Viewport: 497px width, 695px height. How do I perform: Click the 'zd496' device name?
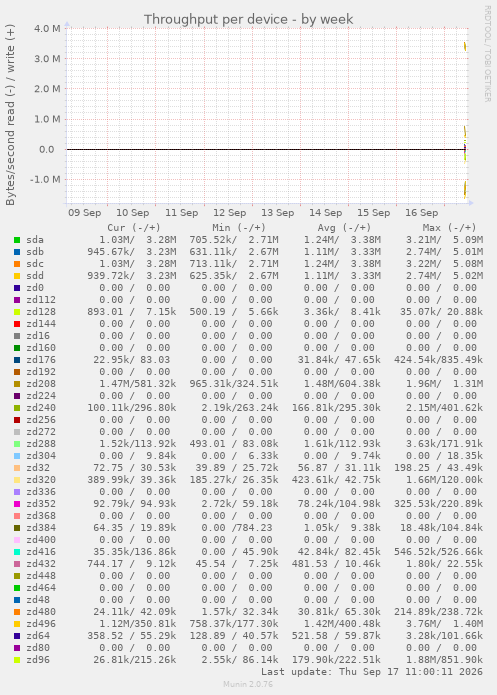(41, 624)
